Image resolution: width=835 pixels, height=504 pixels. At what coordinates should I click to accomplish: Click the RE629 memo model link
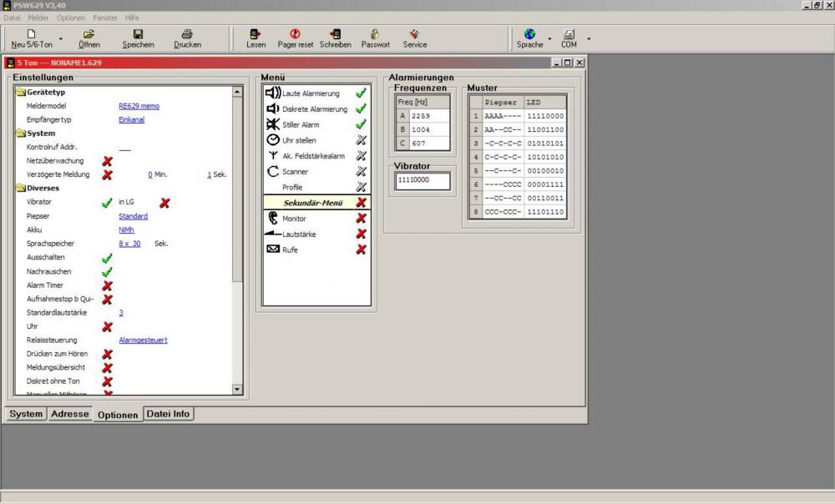click(139, 106)
